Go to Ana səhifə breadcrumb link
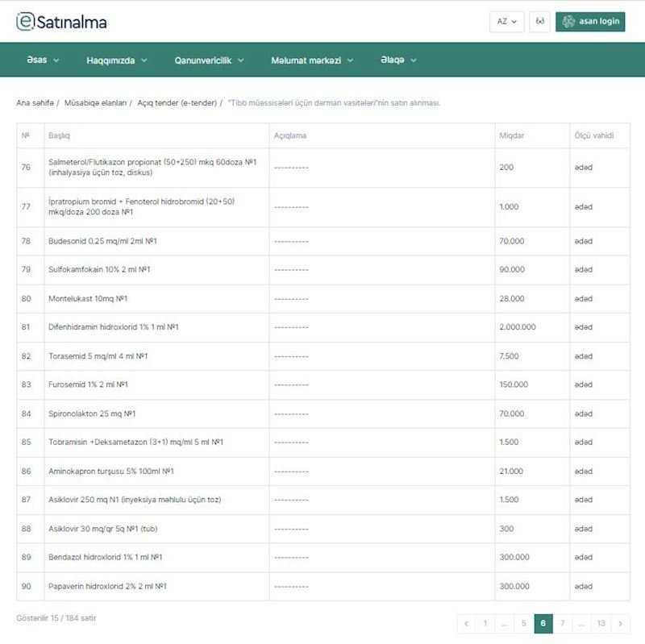Viewport: 645px width, 644px height. tap(35, 103)
